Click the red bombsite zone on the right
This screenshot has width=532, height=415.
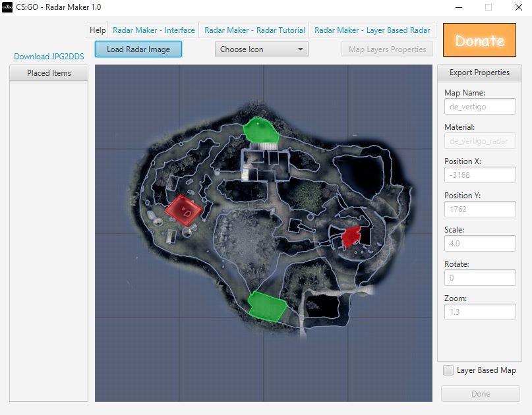pyautogui.click(x=351, y=236)
